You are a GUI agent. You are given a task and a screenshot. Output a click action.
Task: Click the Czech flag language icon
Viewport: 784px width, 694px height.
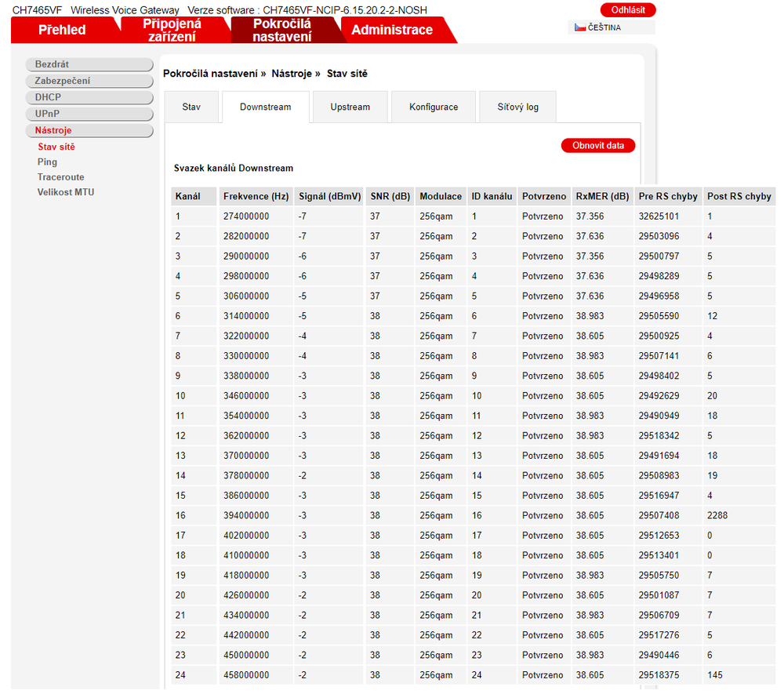(x=579, y=27)
